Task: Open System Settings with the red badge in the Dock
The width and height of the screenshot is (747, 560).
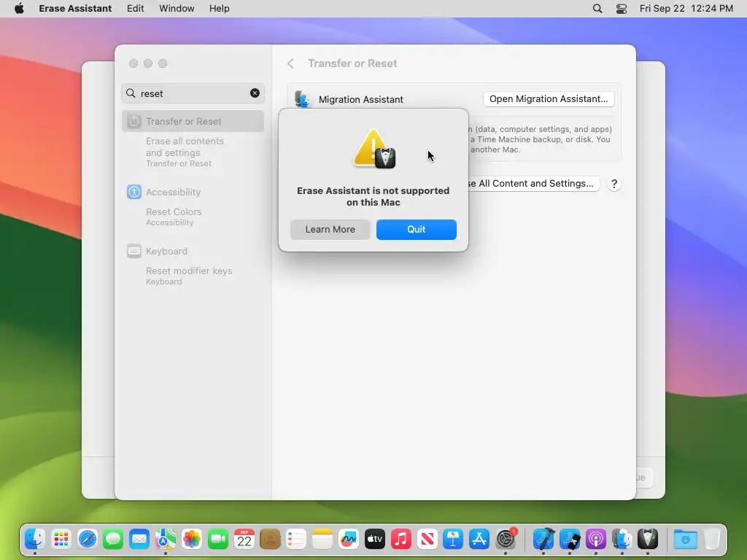Action: 506,539
